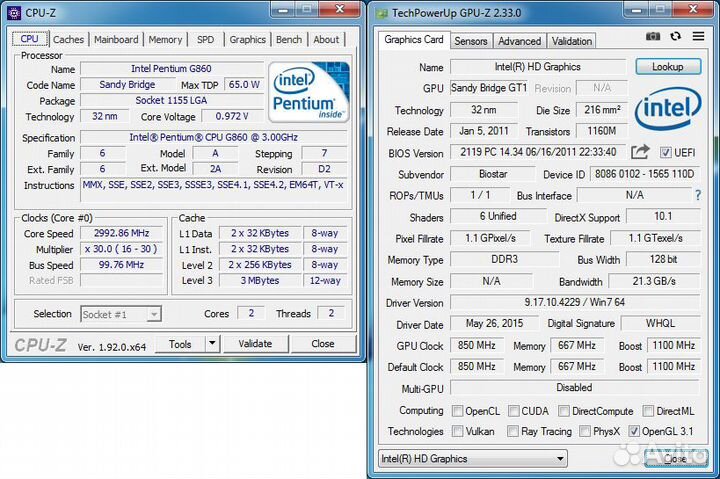Open the Sensors tab in GPU-Z
Image resolution: width=720 pixels, height=479 pixels.
click(x=471, y=41)
